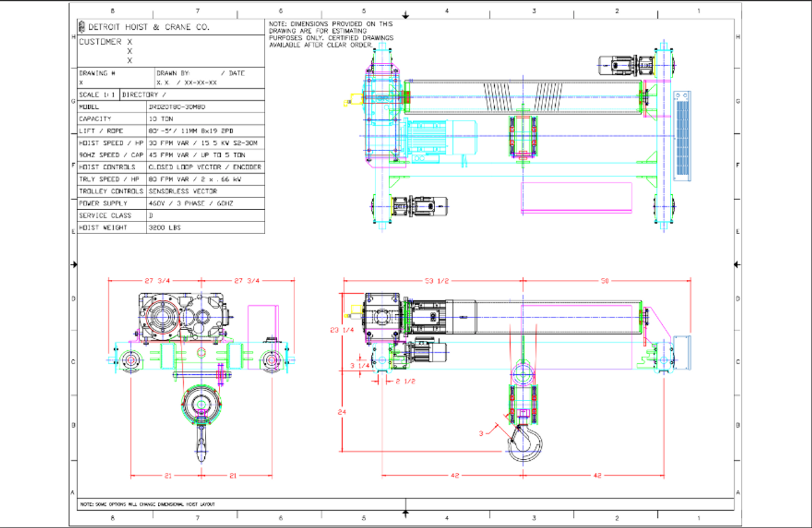Viewport: 812px width, 528px height.
Task: Click the "/ DATE" label
Action: click(x=233, y=73)
